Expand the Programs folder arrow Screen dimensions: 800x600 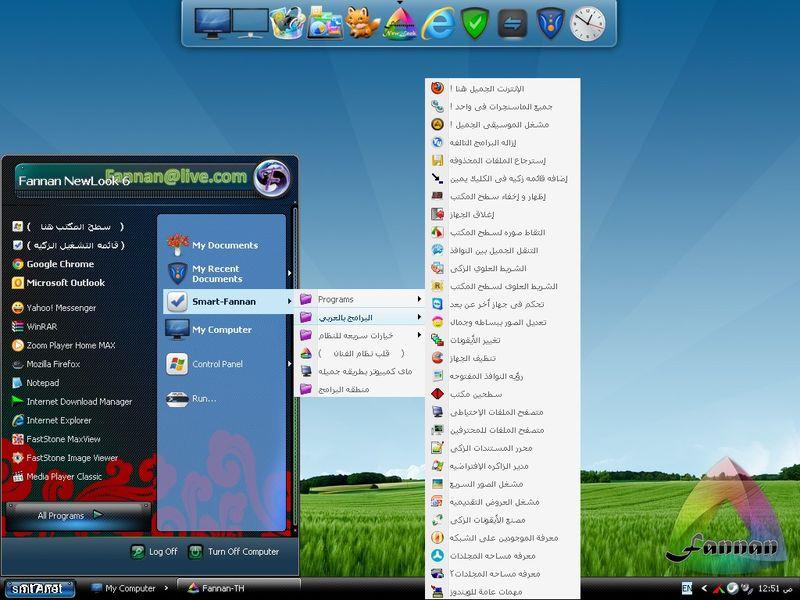419,299
